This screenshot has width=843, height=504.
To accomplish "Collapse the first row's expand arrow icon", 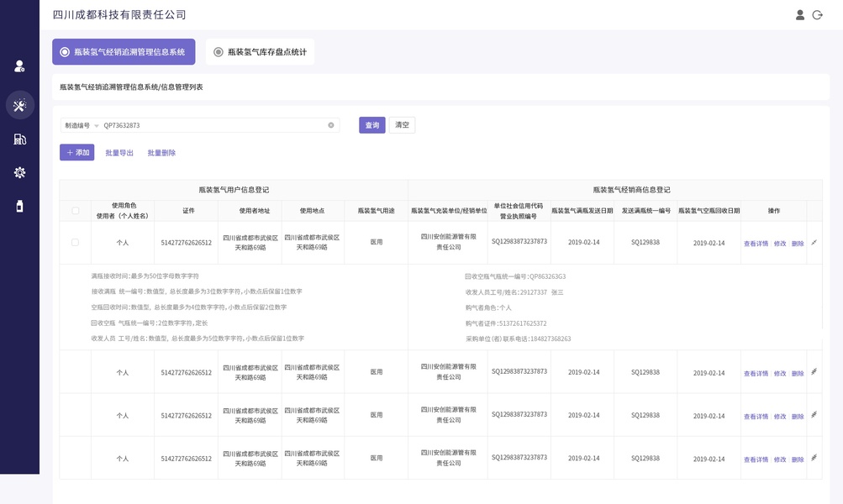I will click(814, 243).
